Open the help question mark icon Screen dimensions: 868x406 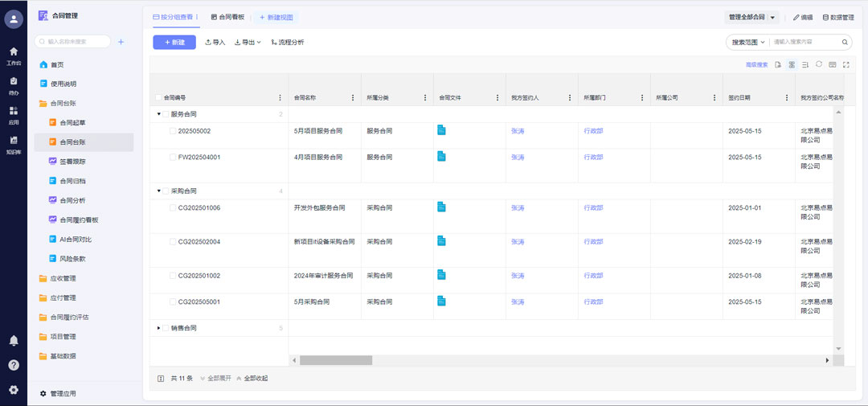pos(14,365)
